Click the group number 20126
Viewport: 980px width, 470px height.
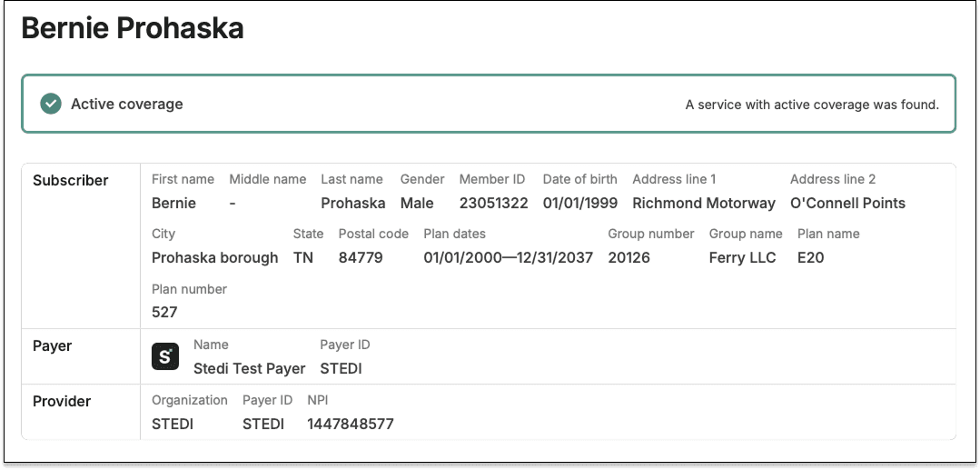(x=629, y=258)
